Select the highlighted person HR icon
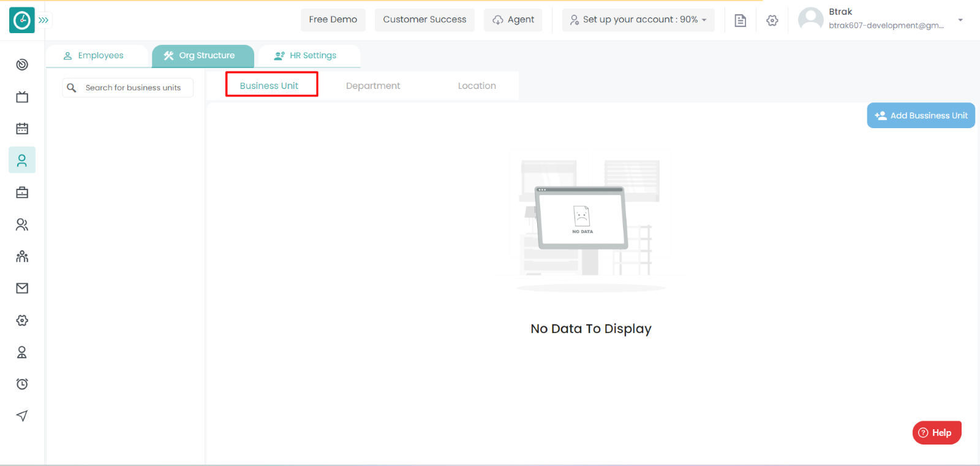This screenshot has height=466, width=980. click(x=22, y=160)
